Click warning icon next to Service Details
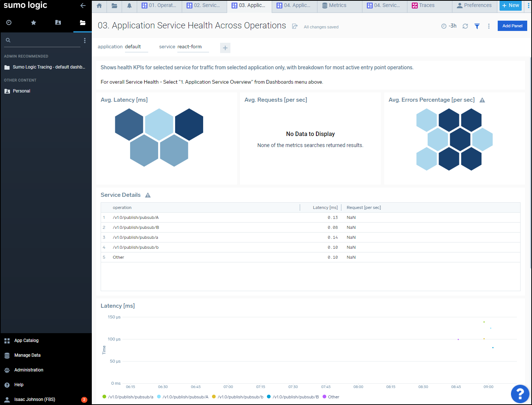Viewport: 532px width, 405px height. [x=148, y=195]
